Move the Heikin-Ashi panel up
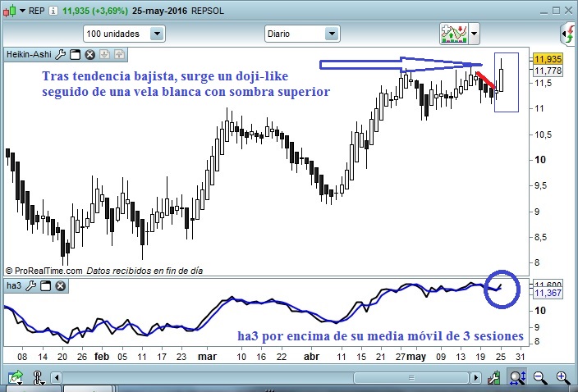 pyautogui.click(x=119, y=54)
